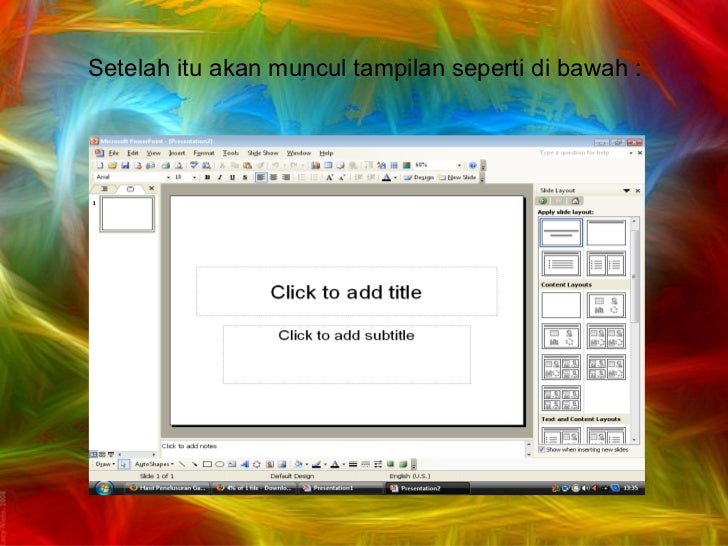728x546 pixels.
Task: Select the Line drawing tool
Action: (x=182, y=464)
